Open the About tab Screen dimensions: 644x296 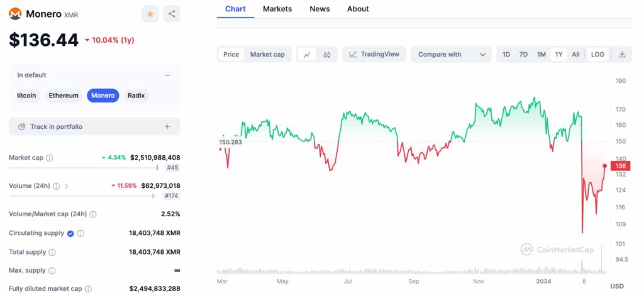click(358, 9)
